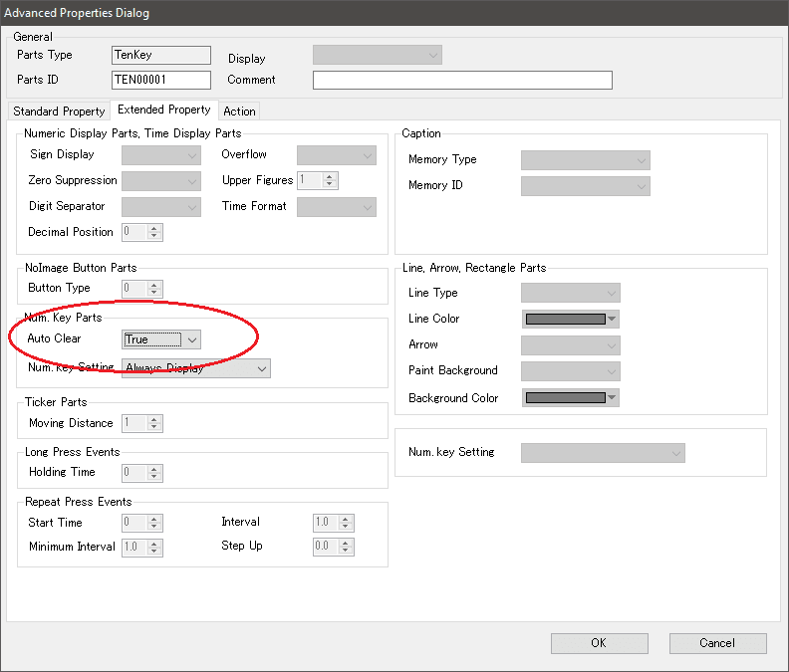The image size is (789, 672).
Task: Click the Comment text field
Action: (462, 81)
